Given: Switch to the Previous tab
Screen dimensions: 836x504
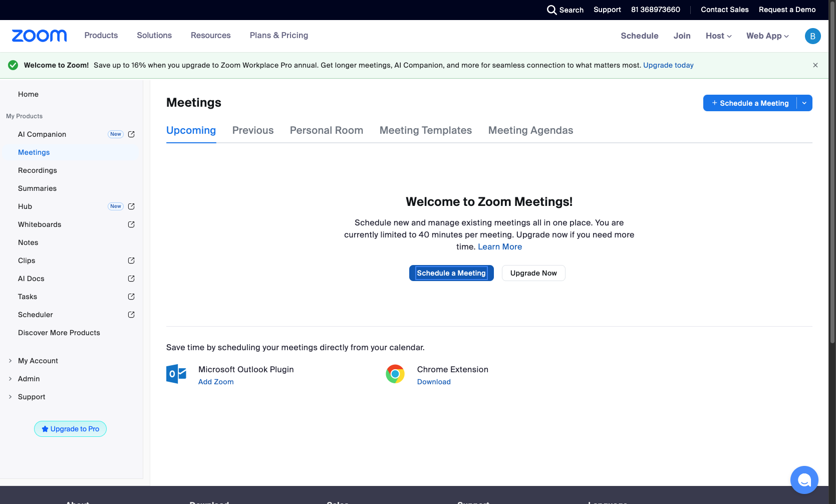Looking at the screenshot, I should (253, 130).
